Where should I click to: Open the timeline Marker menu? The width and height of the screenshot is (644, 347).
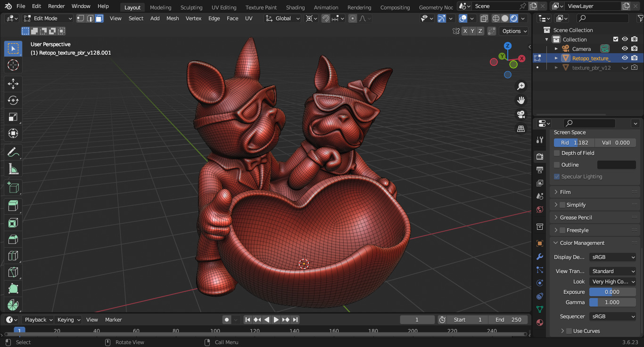point(114,320)
